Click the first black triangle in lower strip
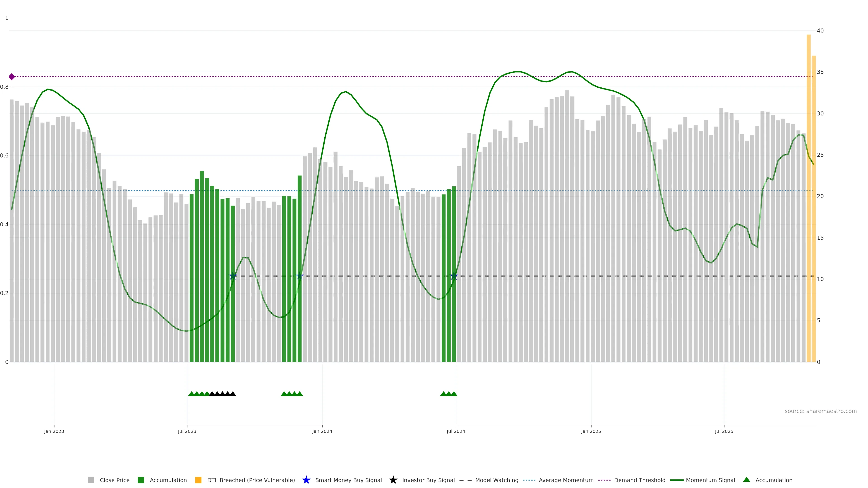The width and height of the screenshot is (868, 488). [212, 394]
